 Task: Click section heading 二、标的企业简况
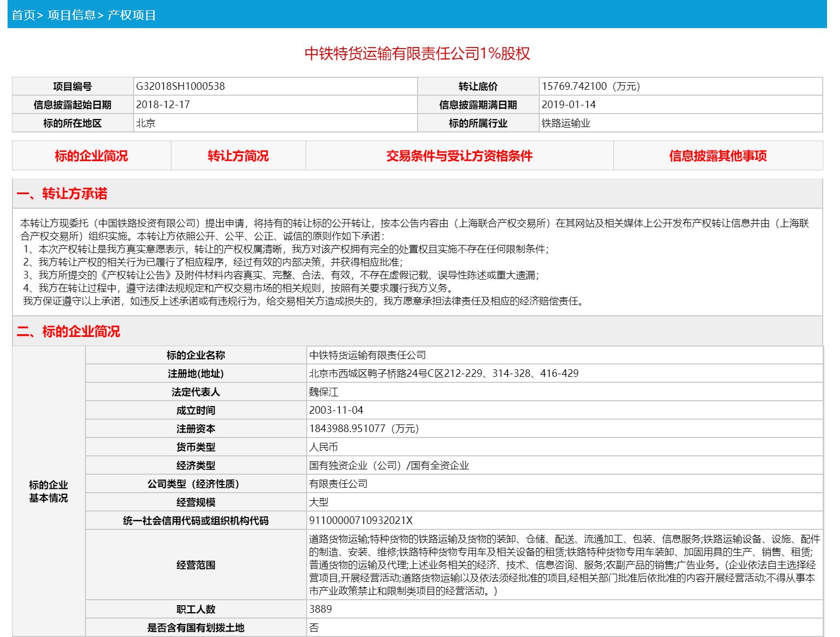click(x=68, y=331)
